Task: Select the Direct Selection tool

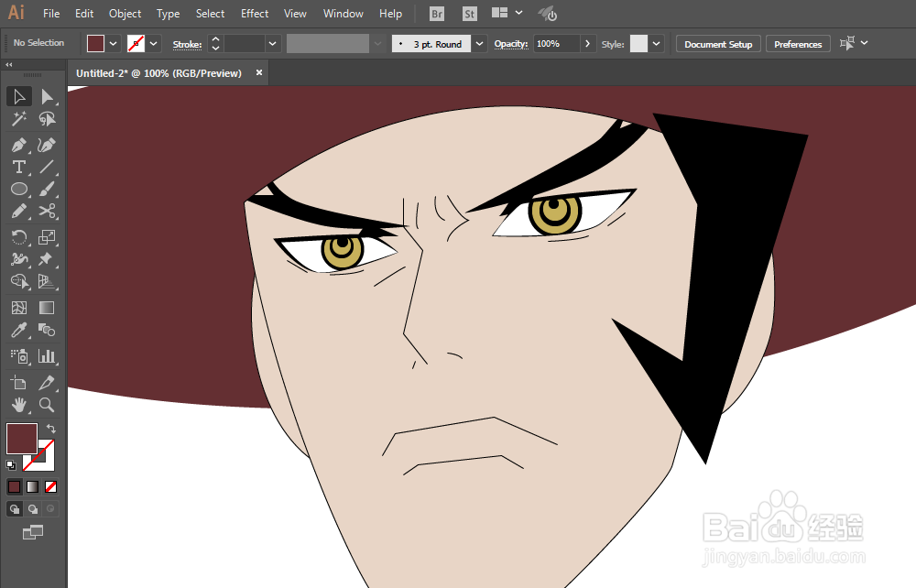Action: [x=47, y=96]
